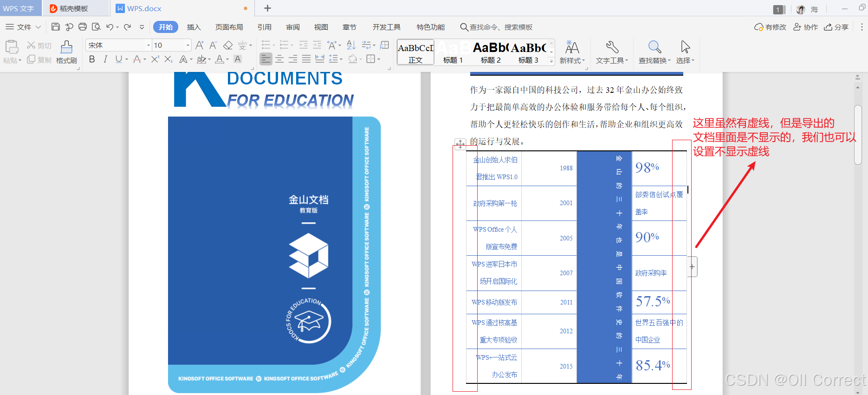Right align the paragraph

(293, 59)
